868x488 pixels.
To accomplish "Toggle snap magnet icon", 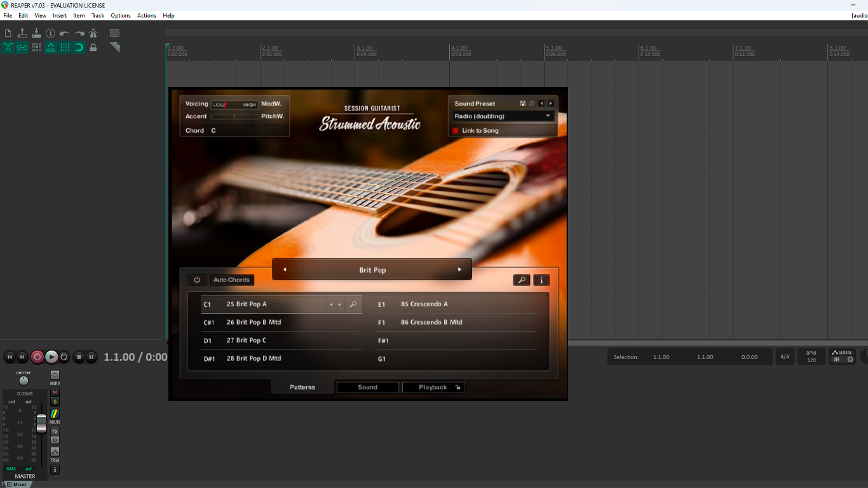I will coord(79,47).
